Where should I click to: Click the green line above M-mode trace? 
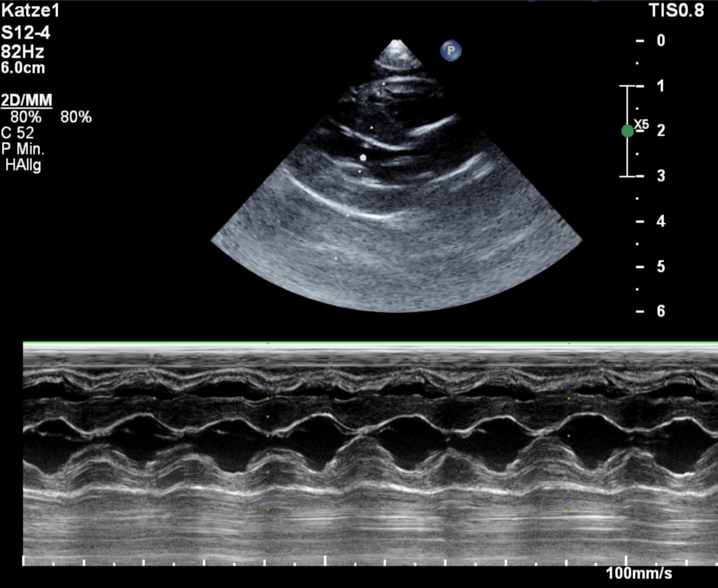(370, 344)
